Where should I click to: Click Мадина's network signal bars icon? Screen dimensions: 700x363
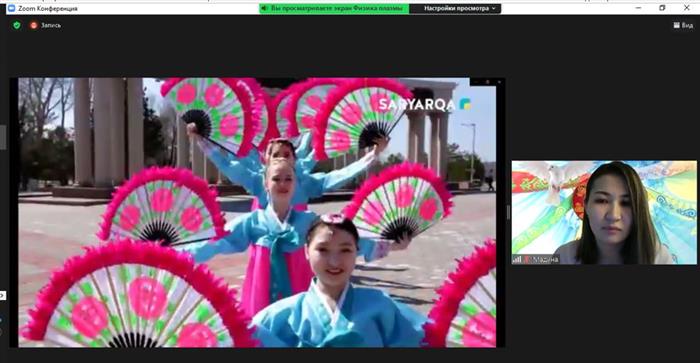[517, 259]
